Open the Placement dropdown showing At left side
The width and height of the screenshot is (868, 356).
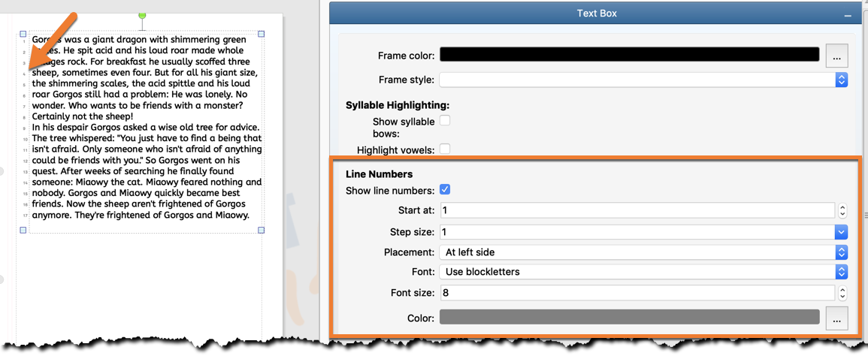[643, 252]
